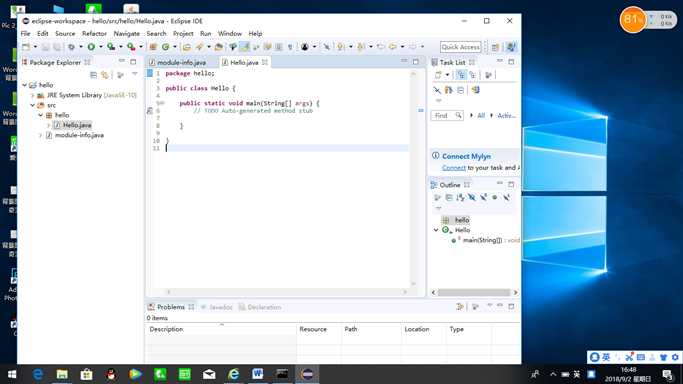
Task: Click the green Run button in toolbar
Action: click(x=91, y=47)
